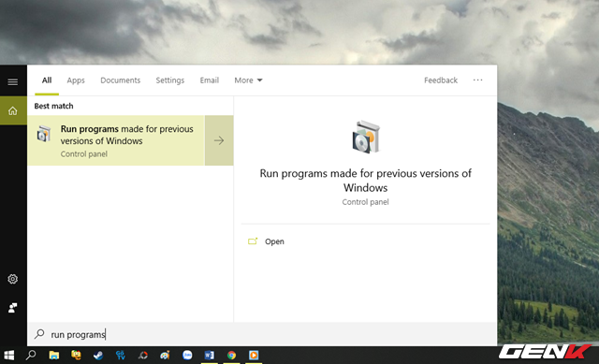Click the magnifier icon in the search box
This screenshot has height=364, width=599.
click(39, 334)
